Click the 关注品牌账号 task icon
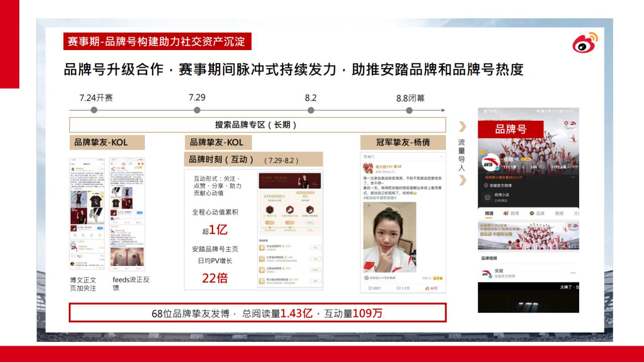Screen dimensions: 644x362 [x=263, y=248]
